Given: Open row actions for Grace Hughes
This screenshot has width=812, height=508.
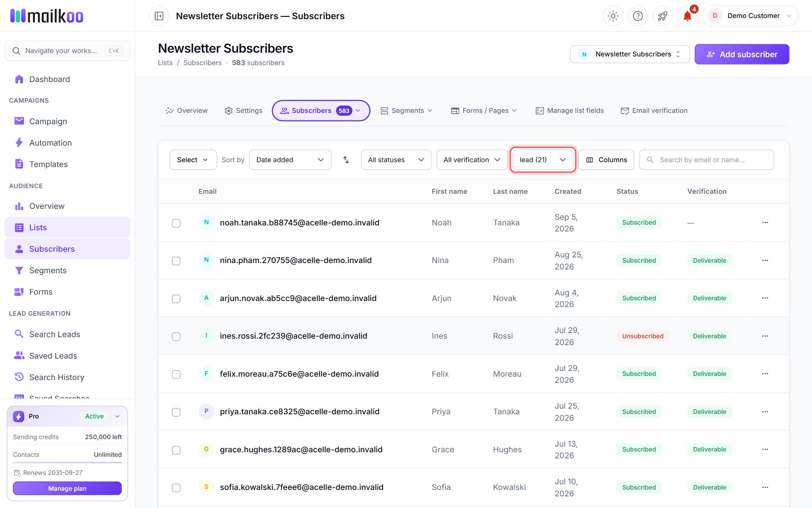Looking at the screenshot, I should [765, 449].
